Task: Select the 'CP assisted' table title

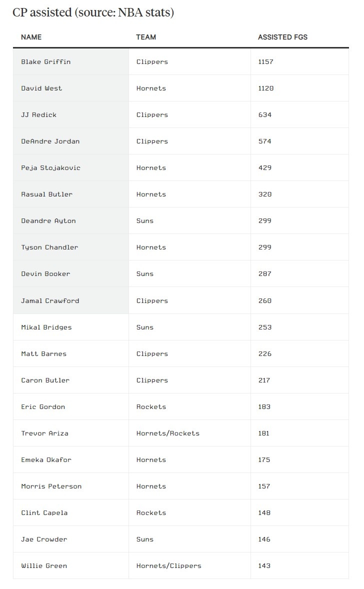Action: [93, 12]
